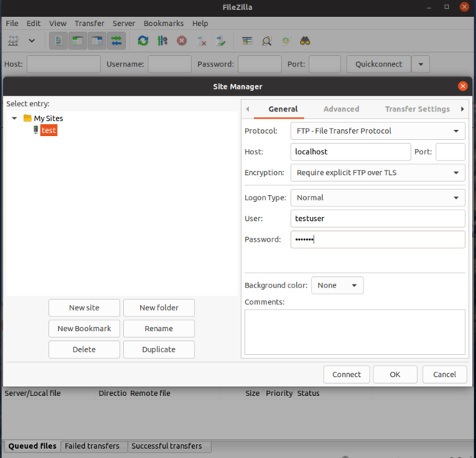Toggle the transfer queue display icon

[116, 41]
